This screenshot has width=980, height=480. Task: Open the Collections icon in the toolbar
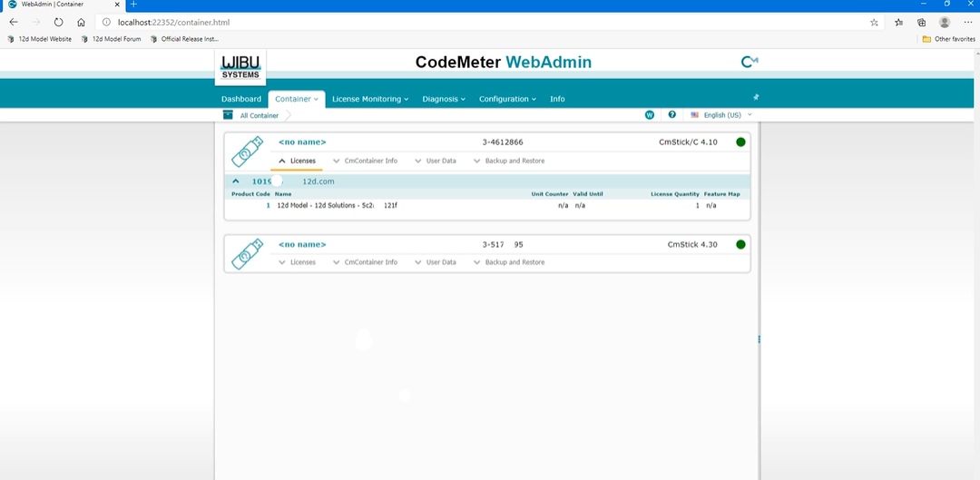pyautogui.click(x=921, y=22)
